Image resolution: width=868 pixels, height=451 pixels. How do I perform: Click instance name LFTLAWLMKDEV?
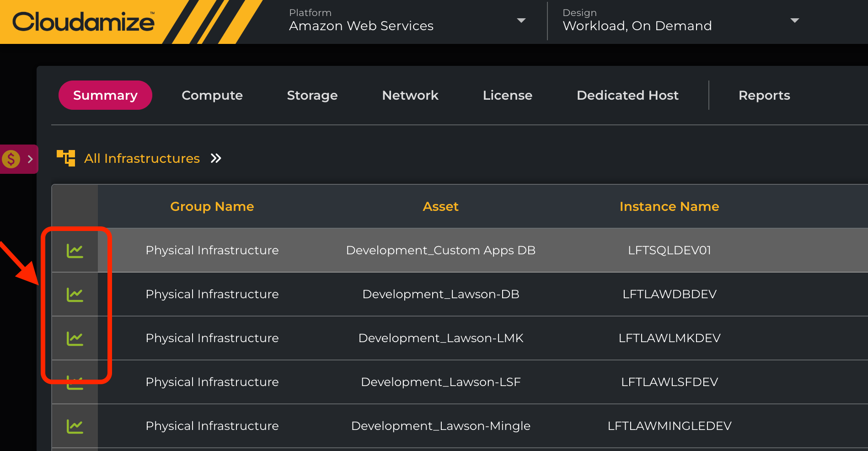click(x=669, y=338)
